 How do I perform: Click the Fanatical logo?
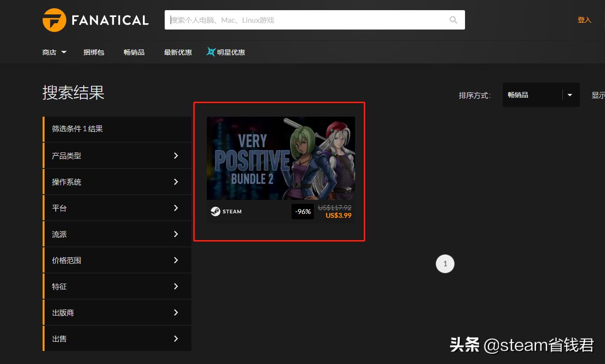[x=95, y=19]
